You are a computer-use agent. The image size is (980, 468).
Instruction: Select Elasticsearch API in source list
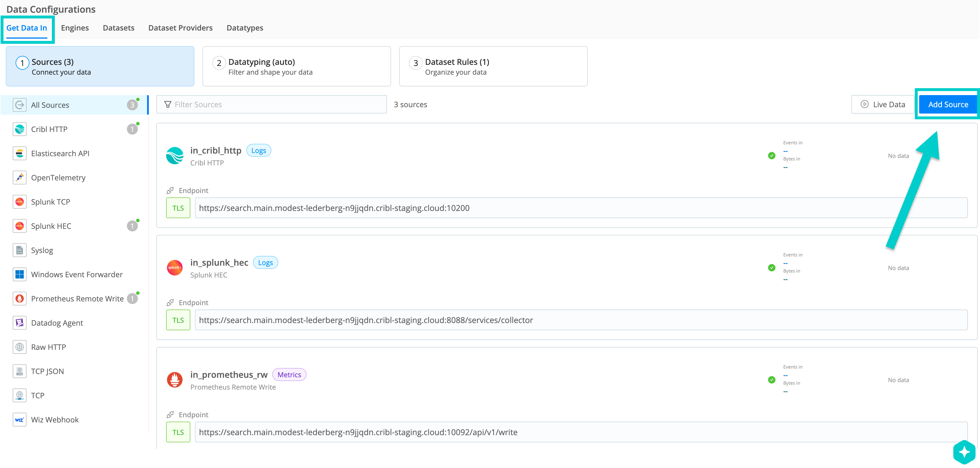pos(74,154)
